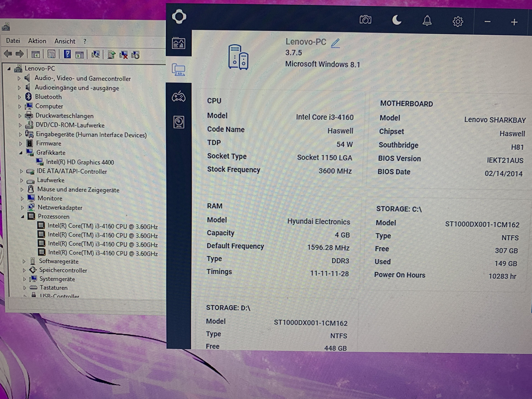
Task: Collapse the Prozessoren tree node
Action: pyautogui.click(x=22, y=217)
